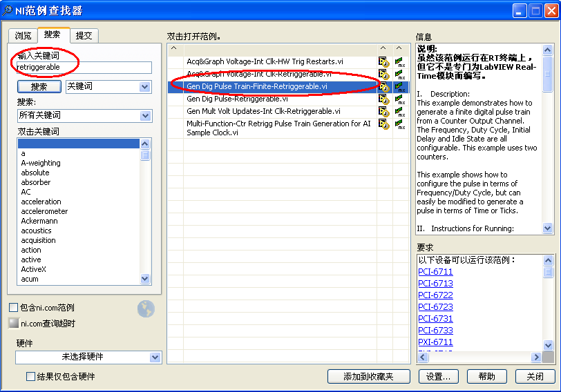Open the PCI-6713 device link
This screenshot has height=392, width=561.
(435, 284)
